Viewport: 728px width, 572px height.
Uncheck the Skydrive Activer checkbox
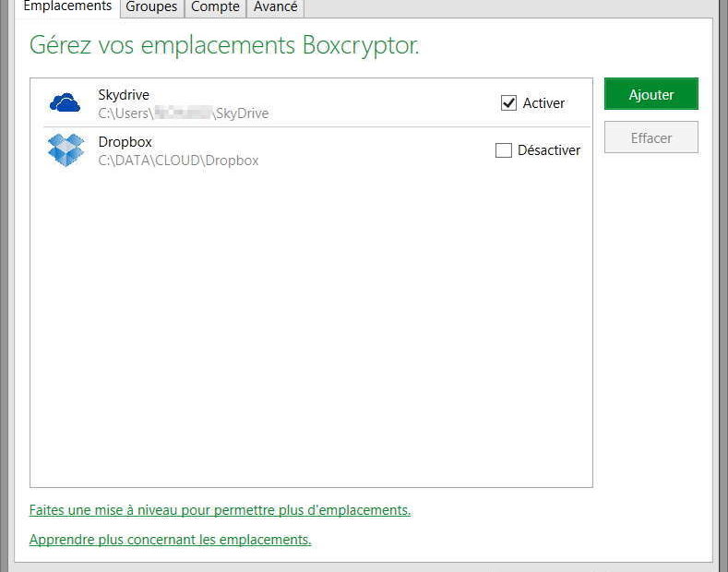tap(508, 102)
